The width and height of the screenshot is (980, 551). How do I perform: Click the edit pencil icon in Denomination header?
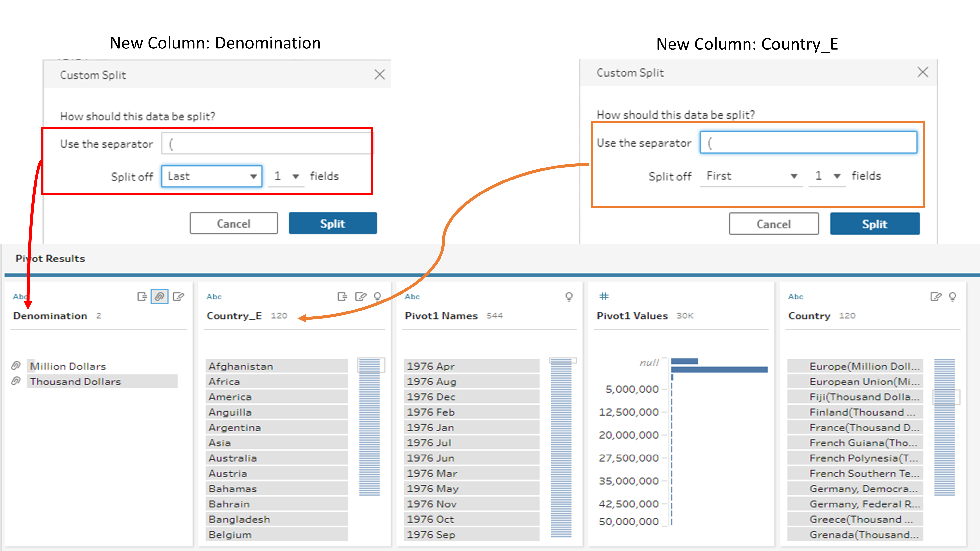(178, 297)
